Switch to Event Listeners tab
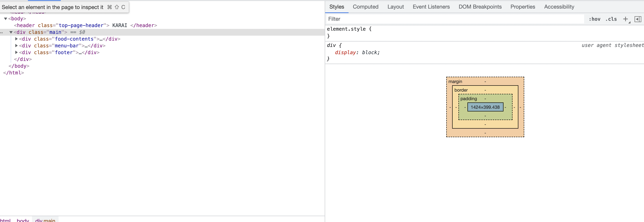 coord(431,7)
